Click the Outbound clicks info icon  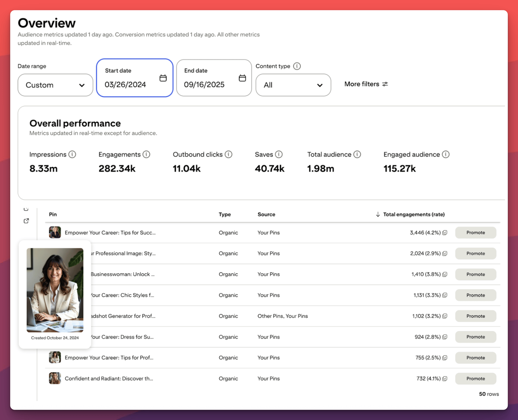[x=228, y=154]
